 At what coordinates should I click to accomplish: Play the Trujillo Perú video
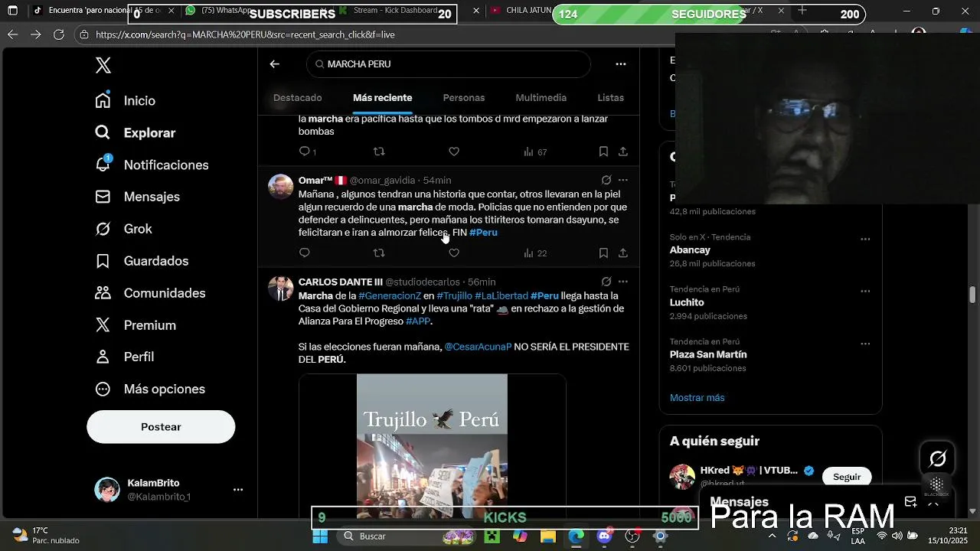[x=432, y=447]
